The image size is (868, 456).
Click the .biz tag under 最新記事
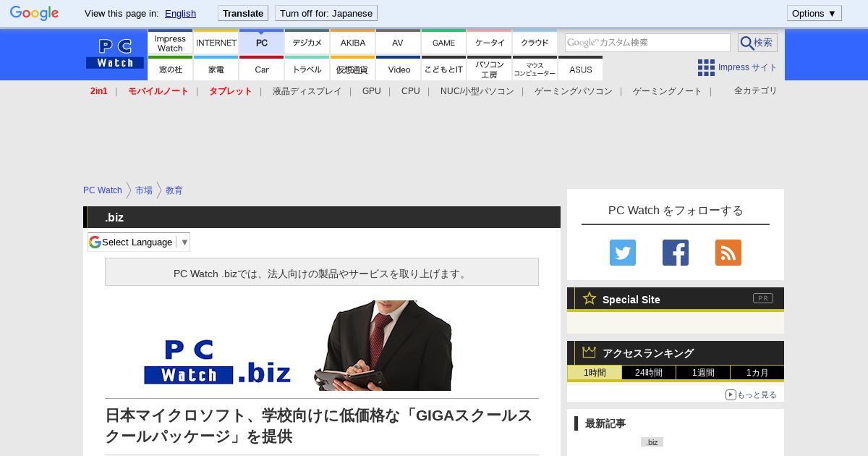(652, 442)
